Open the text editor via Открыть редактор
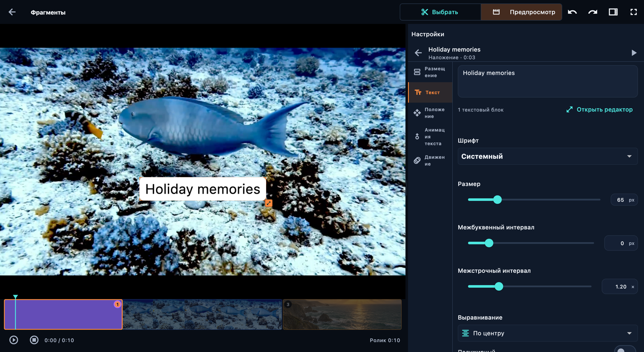Viewport: 644px width, 352px height. [x=599, y=109]
